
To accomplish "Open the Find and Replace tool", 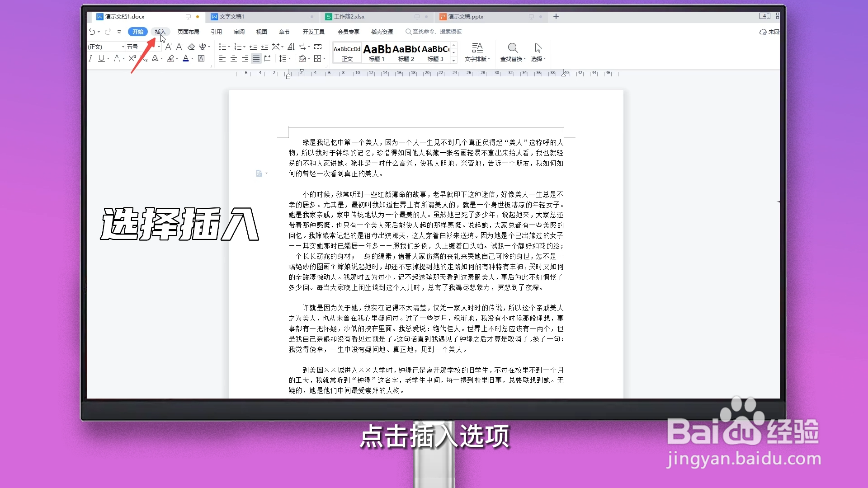I will 513,52.
